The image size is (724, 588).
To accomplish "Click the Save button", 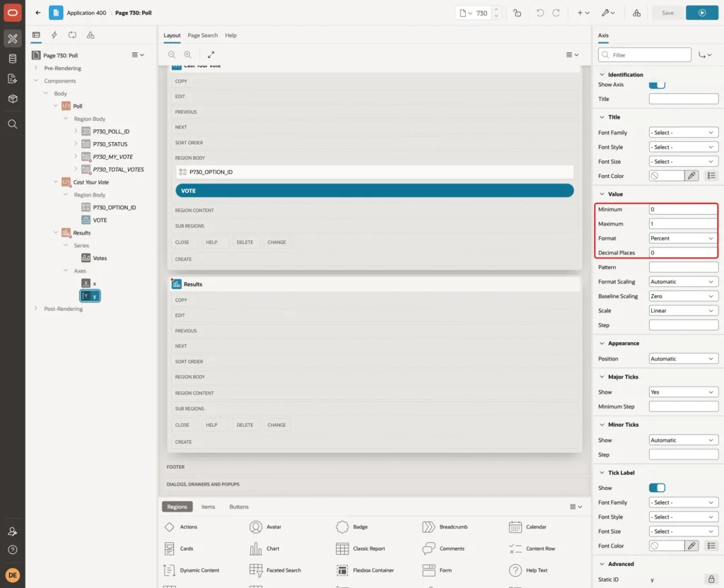I will point(667,13).
